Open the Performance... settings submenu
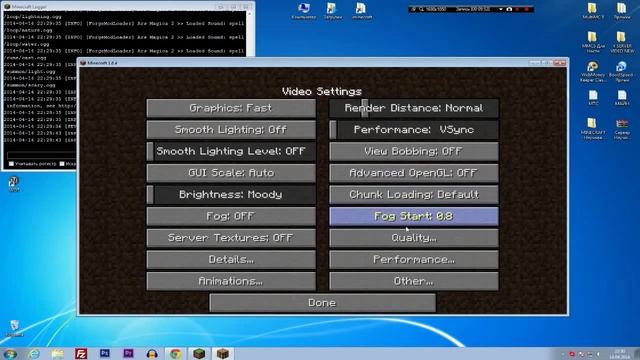The image size is (640, 360). (413, 260)
